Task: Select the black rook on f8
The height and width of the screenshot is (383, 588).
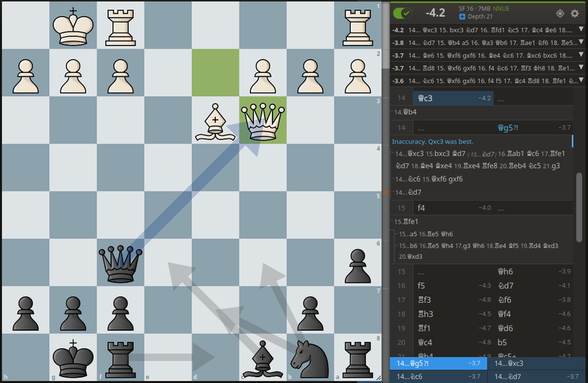Action: pyautogui.click(x=121, y=359)
